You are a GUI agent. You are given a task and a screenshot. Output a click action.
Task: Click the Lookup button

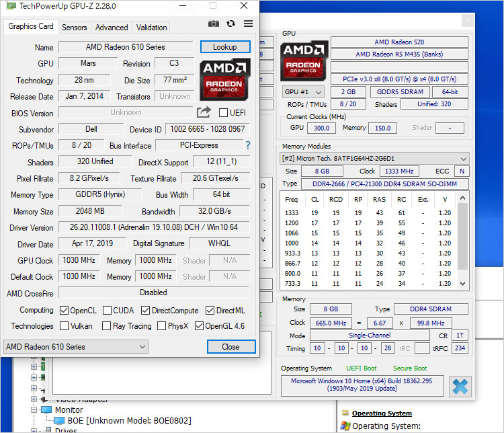point(225,47)
